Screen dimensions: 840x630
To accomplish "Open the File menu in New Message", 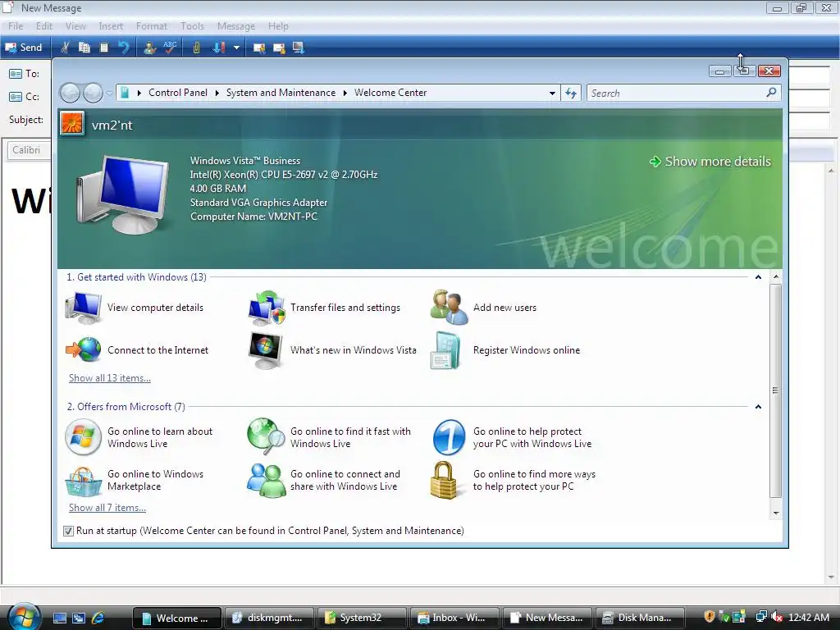I will click(x=16, y=25).
